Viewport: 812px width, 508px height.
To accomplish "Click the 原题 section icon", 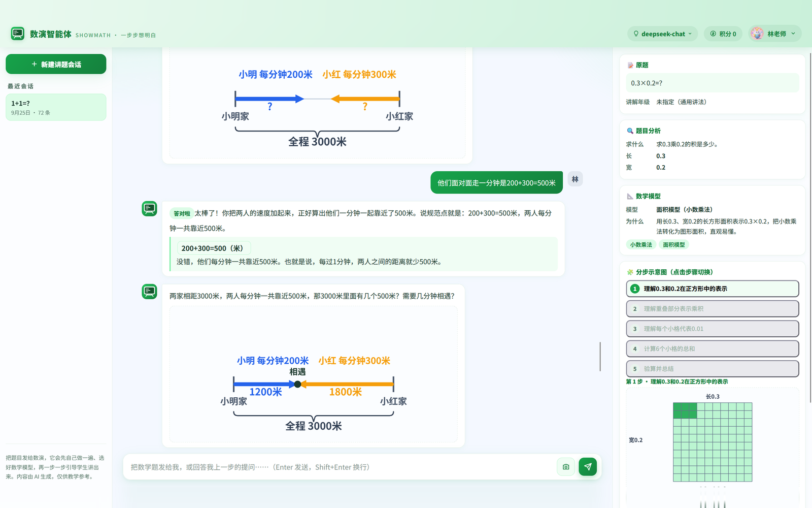I will pyautogui.click(x=630, y=65).
